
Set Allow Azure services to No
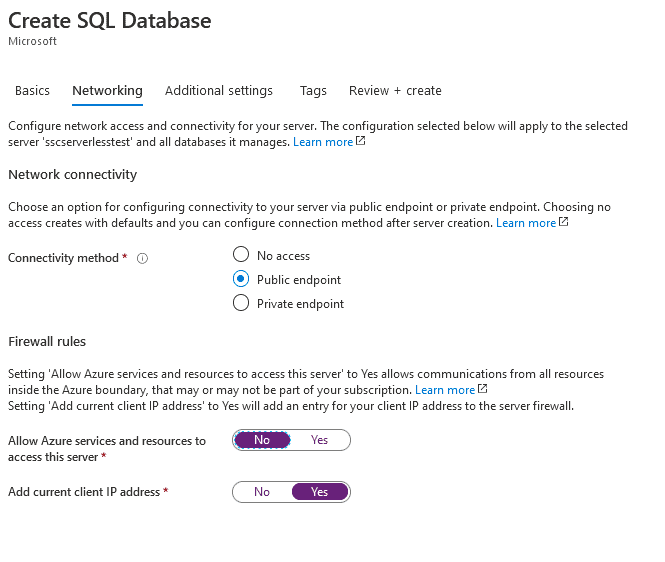[262, 440]
